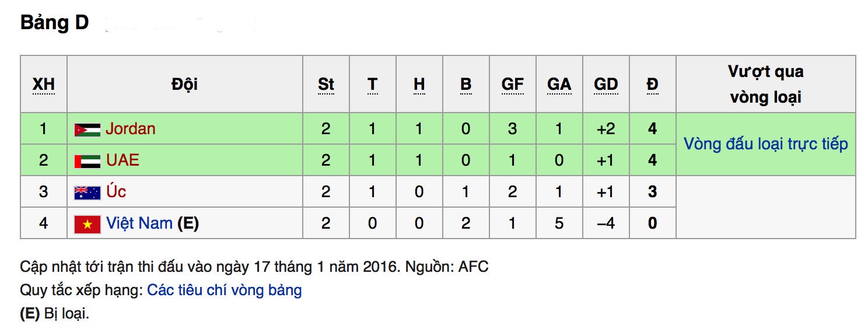The height and width of the screenshot is (329, 868).
Task: Open the Jordan team link
Action: click(x=131, y=129)
